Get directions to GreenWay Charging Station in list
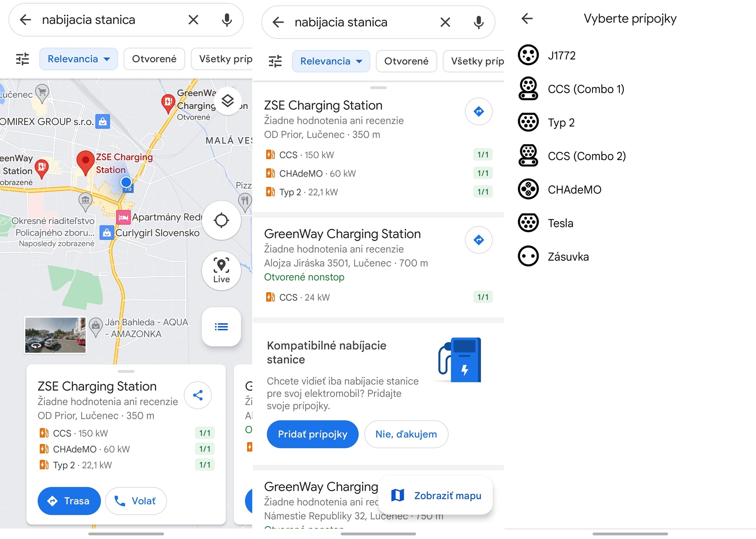This screenshot has height=539, width=756. (x=479, y=240)
